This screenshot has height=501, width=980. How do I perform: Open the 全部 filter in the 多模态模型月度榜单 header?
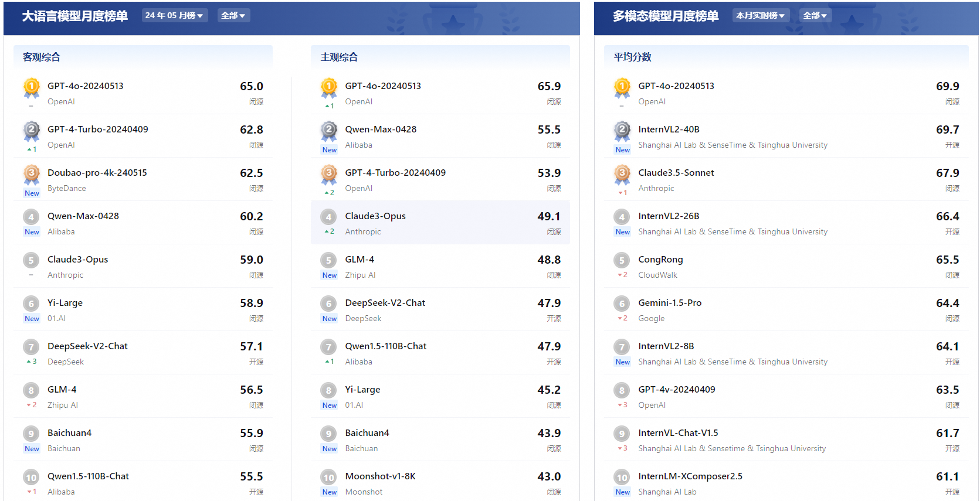pos(815,15)
